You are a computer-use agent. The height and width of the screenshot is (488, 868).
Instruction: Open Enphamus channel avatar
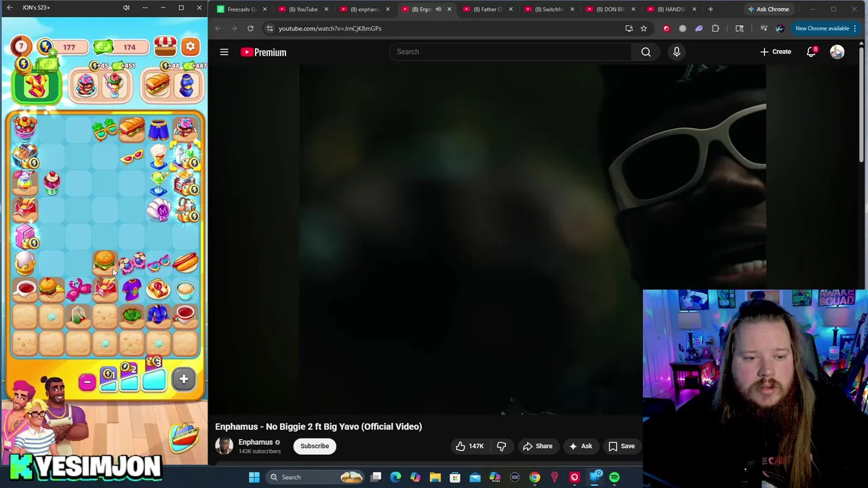tap(224, 446)
